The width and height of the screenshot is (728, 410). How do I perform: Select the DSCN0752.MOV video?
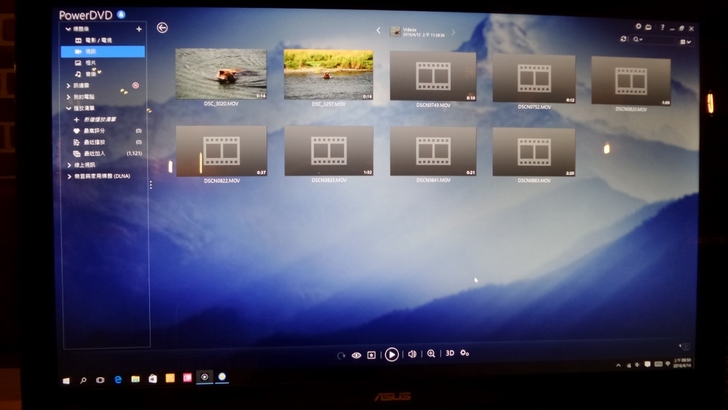pos(534,78)
